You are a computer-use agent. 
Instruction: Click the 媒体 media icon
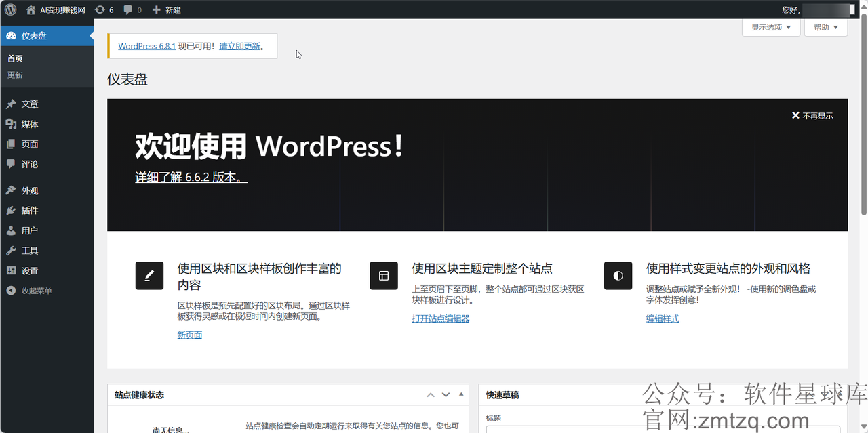11,124
